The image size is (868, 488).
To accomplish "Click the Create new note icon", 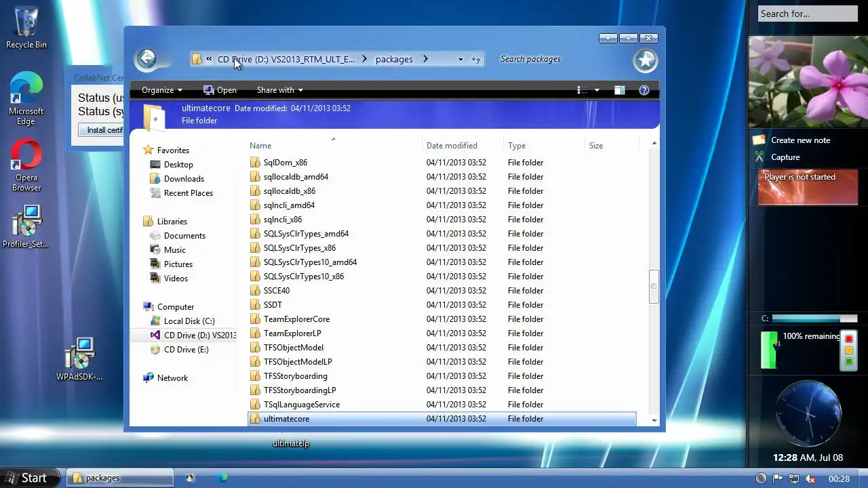I will (x=759, y=140).
